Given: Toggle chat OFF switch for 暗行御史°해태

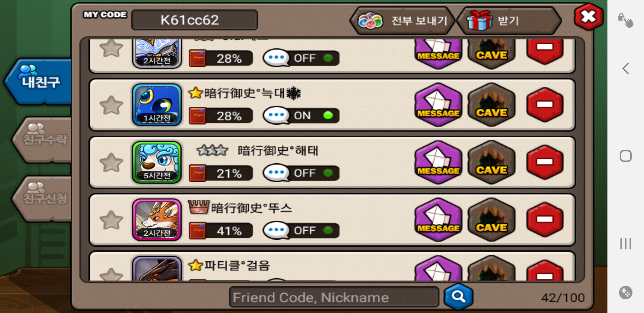Looking at the screenshot, I should [301, 173].
